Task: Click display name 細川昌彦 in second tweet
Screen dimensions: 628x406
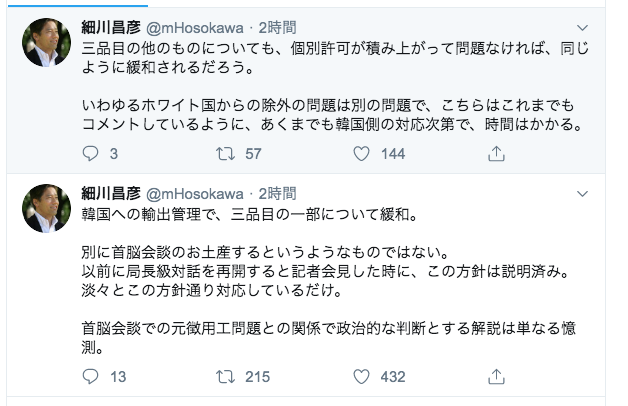Action: [x=111, y=192]
